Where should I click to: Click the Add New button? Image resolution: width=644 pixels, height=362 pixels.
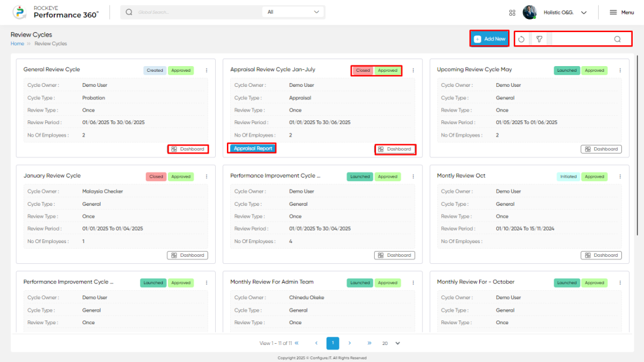(x=489, y=38)
